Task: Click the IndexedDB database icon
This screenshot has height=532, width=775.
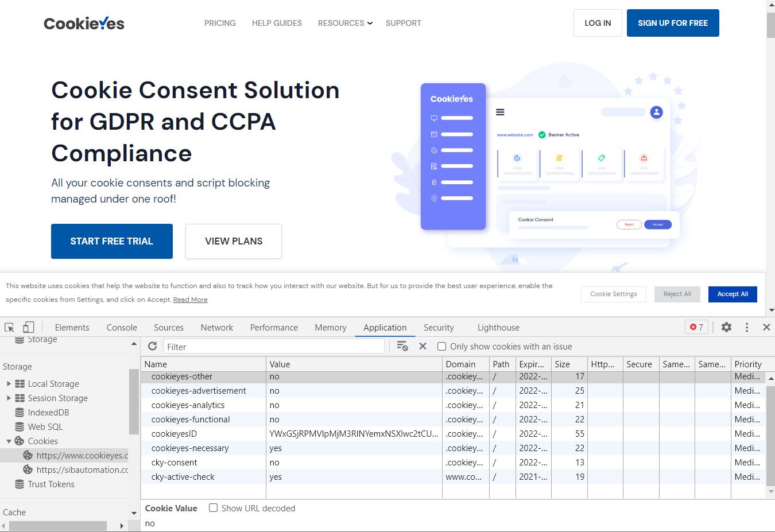Action: pyautogui.click(x=20, y=413)
